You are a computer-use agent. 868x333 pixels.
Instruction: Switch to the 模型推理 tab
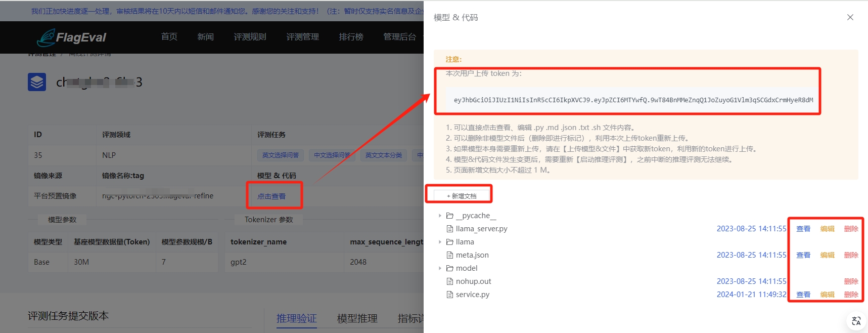[x=357, y=318]
